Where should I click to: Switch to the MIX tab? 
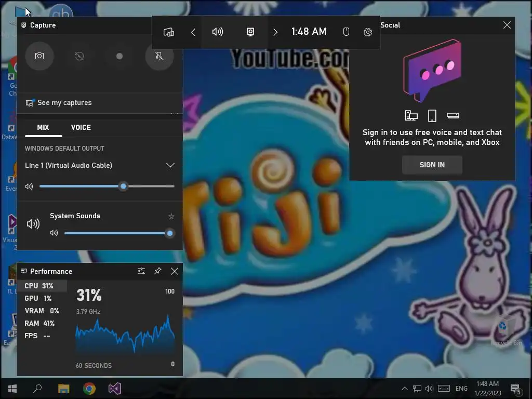pos(43,128)
